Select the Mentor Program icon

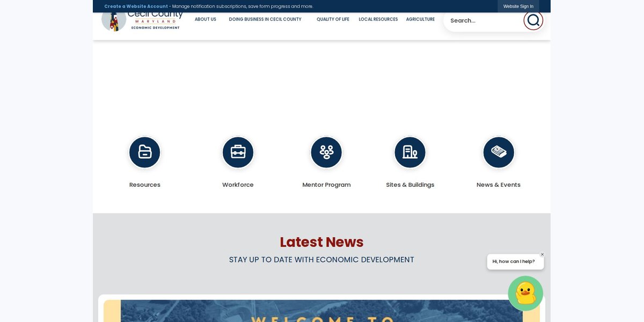[x=326, y=152]
